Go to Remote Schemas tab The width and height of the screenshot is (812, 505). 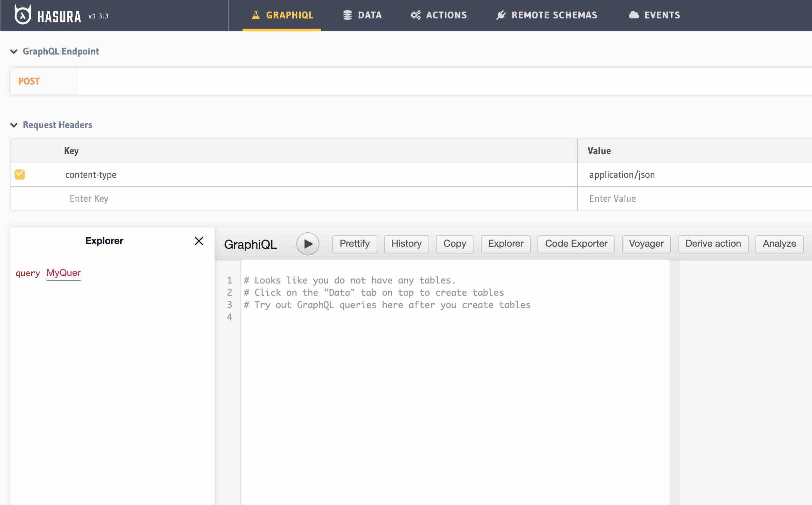click(546, 15)
